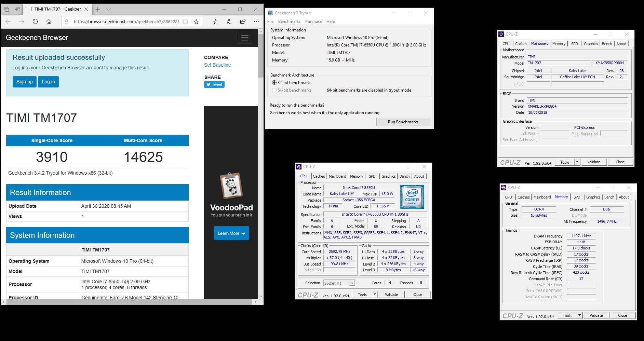The image size is (644, 341).
Task: Click Tools button in CPU-Z CPU window
Action: [362, 295]
